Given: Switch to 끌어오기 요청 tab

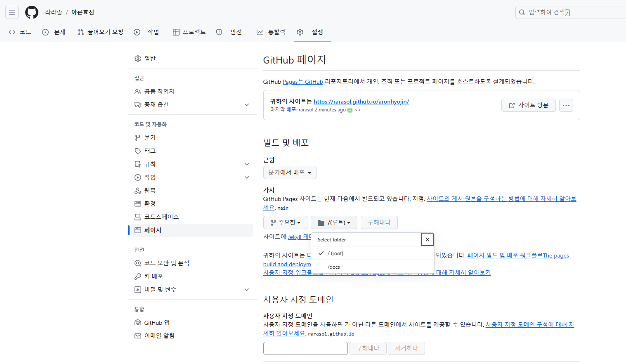Looking at the screenshot, I should tap(101, 32).
